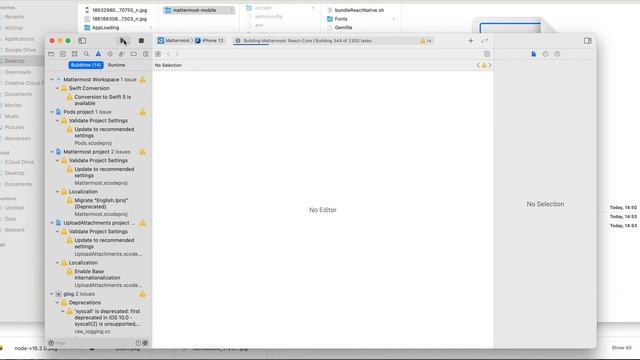The height and width of the screenshot is (360, 640).
Task: Click the add editor button
Action: [x=487, y=54]
